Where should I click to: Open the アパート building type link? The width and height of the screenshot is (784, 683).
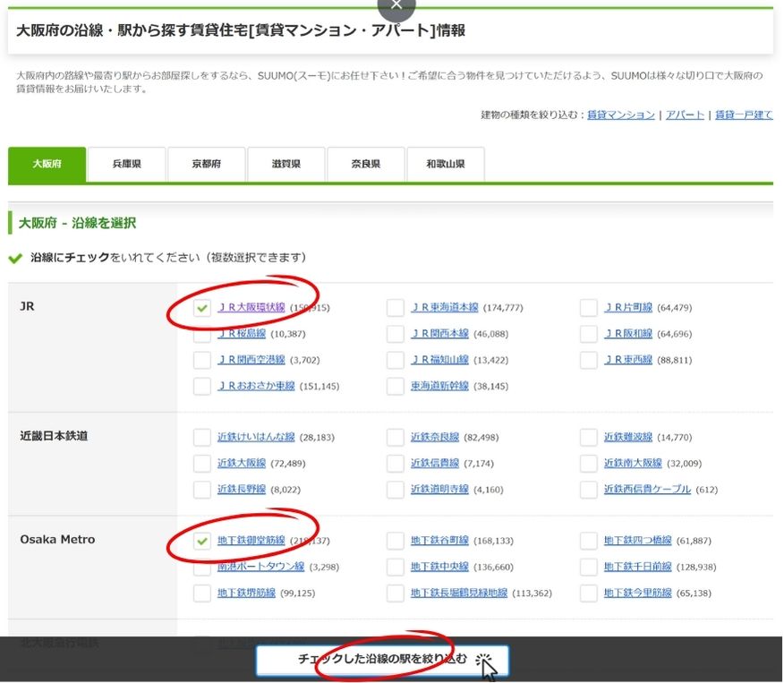[x=685, y=115]
